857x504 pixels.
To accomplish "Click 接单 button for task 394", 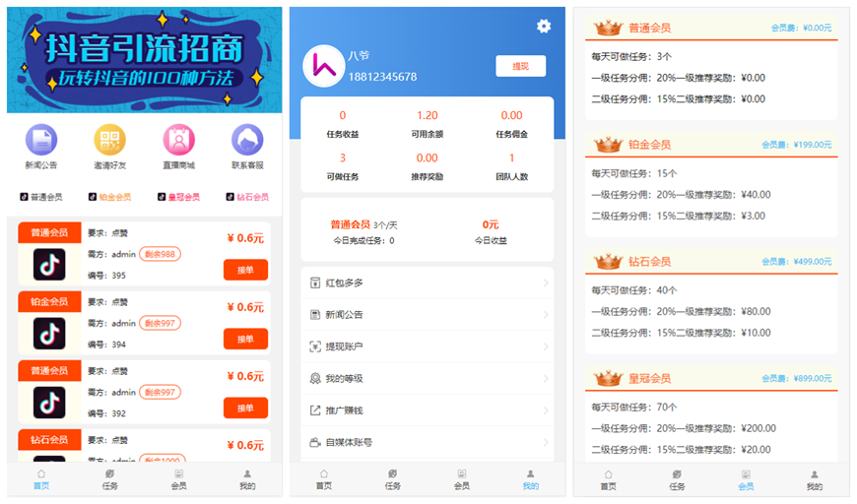I will tap(245, 339).
